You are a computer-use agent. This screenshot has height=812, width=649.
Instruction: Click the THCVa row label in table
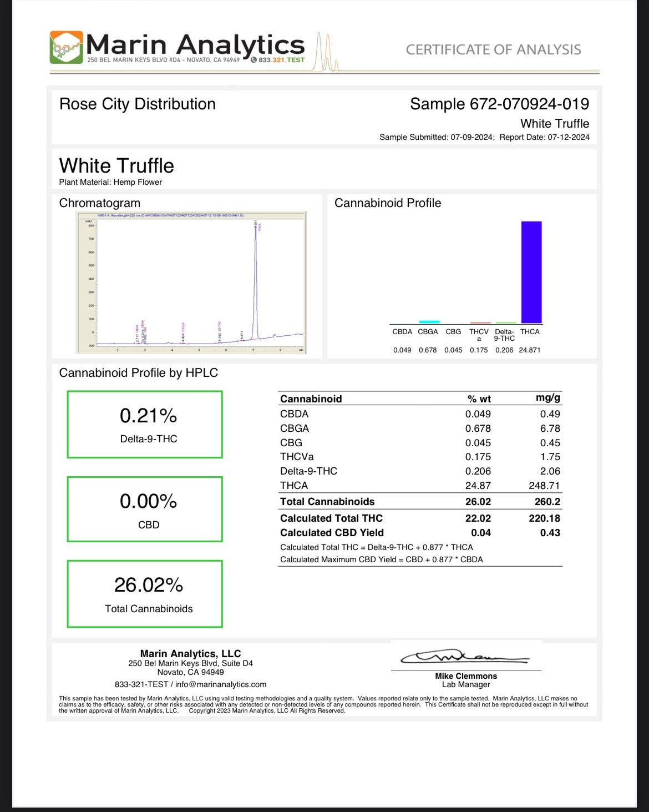point(297,457)
